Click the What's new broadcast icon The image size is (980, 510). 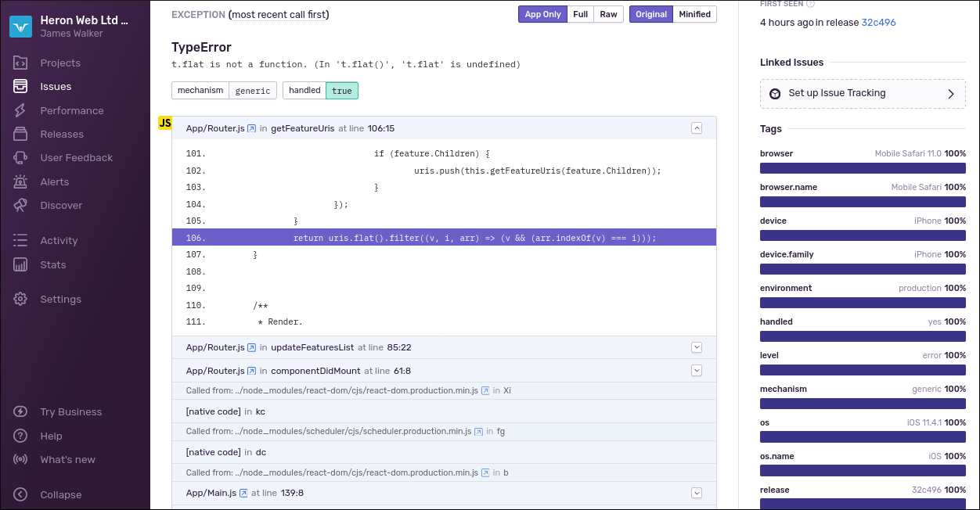21,459
